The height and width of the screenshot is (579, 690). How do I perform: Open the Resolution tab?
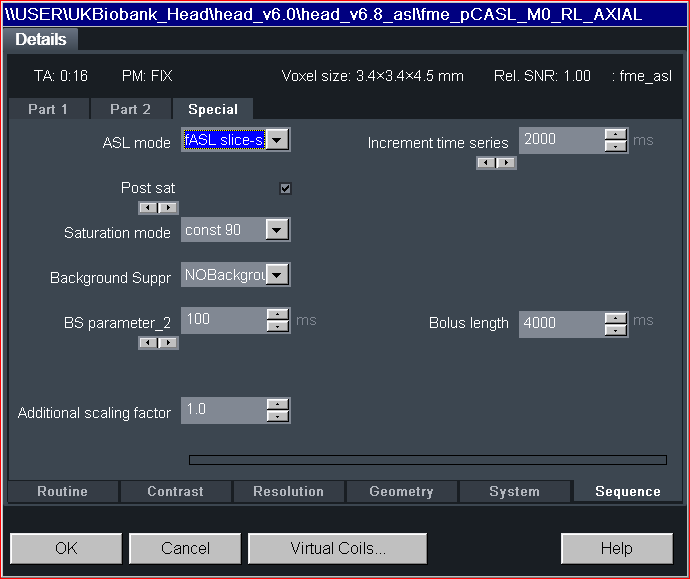(x=289, y=491)
